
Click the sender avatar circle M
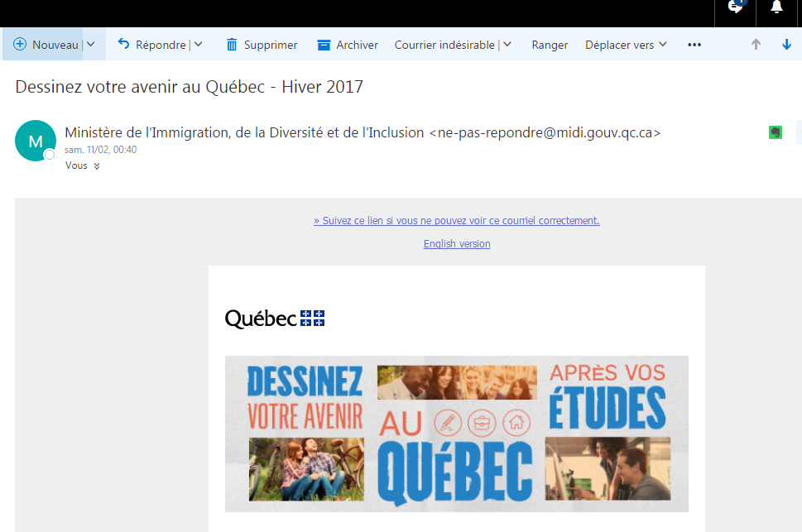point(36,141)
